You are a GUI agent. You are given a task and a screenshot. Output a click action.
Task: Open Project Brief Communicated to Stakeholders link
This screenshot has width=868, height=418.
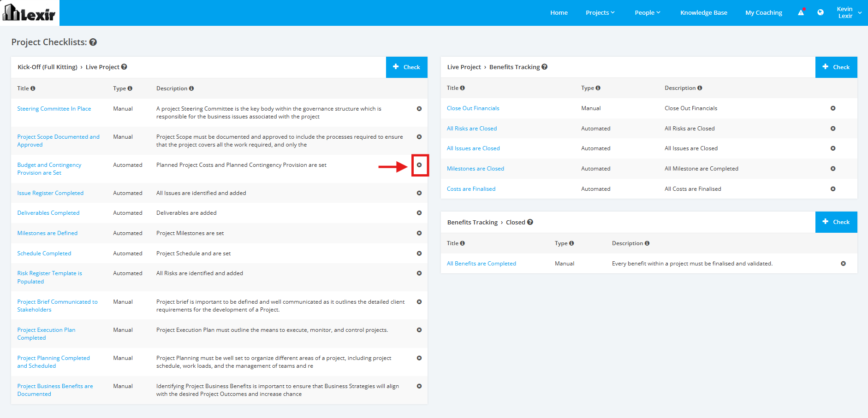(57, 306)
